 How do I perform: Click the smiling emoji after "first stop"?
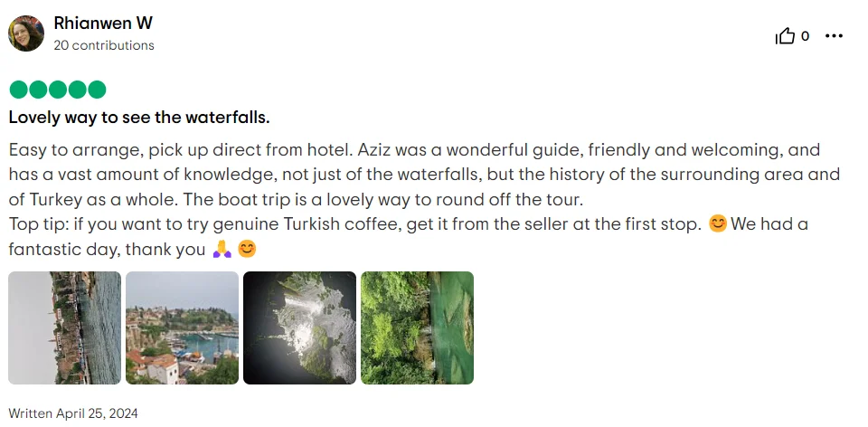click(x=718, y=224)
